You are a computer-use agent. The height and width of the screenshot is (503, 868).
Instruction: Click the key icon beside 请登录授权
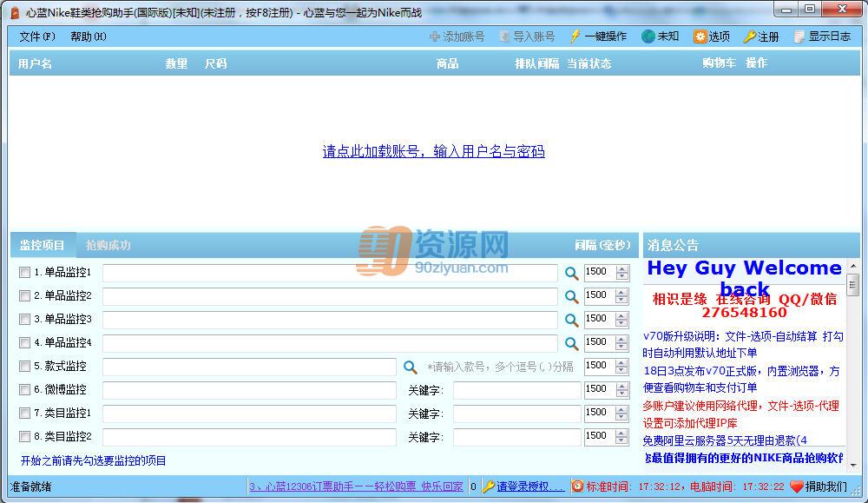pyautogui.click(x=488, y=487)
